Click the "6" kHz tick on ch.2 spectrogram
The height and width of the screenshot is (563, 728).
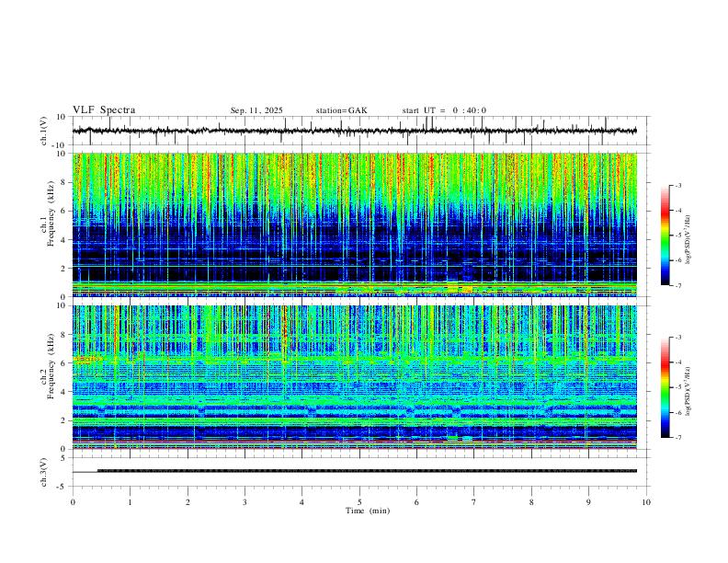click(63, 363)
